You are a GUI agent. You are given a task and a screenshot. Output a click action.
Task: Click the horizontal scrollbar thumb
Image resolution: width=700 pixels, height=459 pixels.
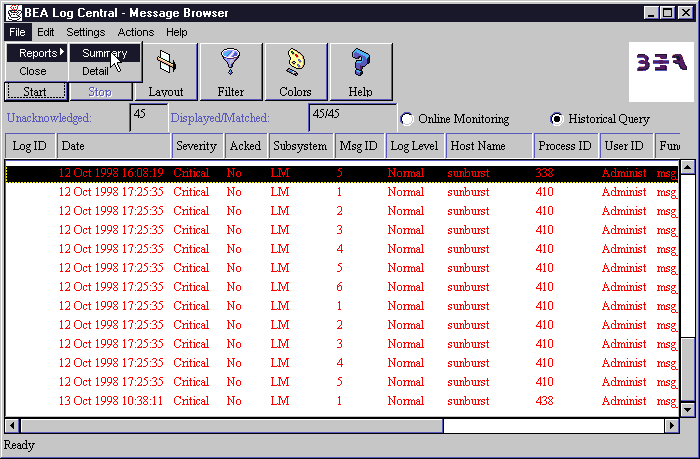pyautogui.click(x=232, y=426)
